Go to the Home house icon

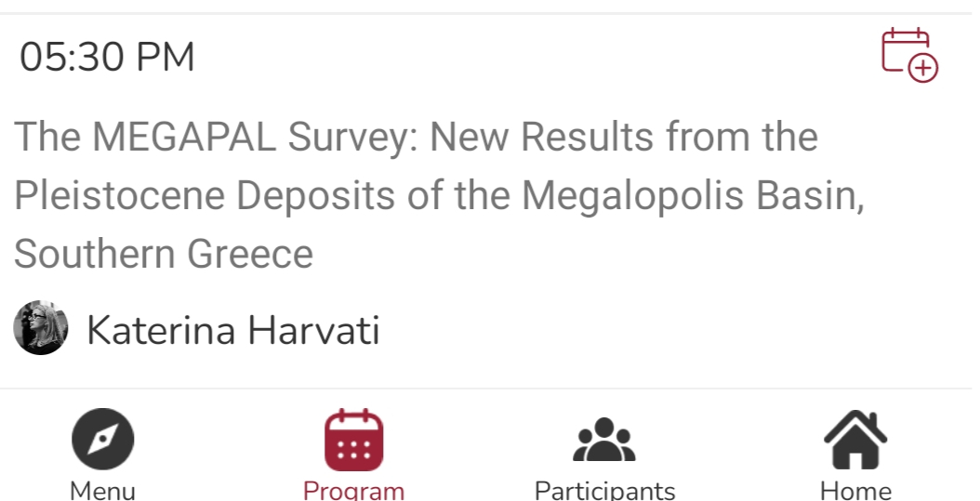[855, 440]
